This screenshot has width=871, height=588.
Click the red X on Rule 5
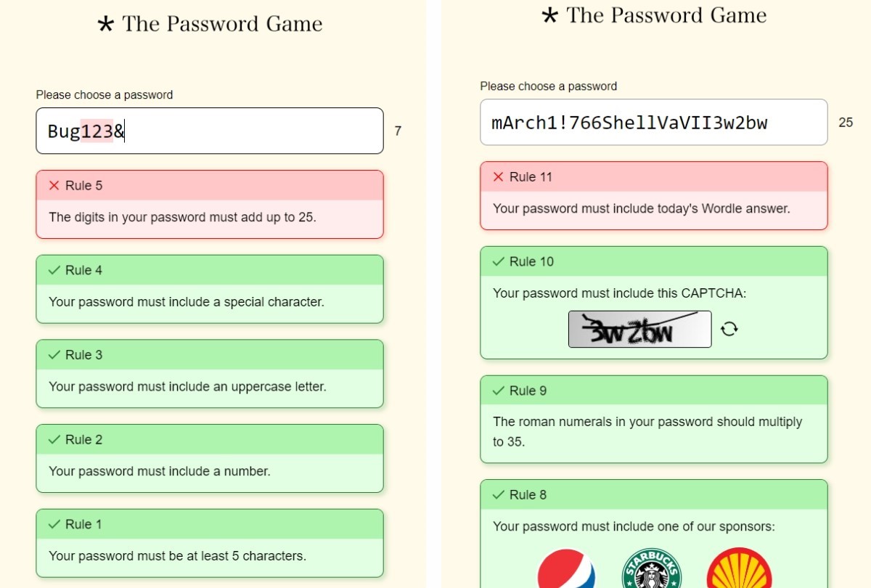[x=54, y=186]
